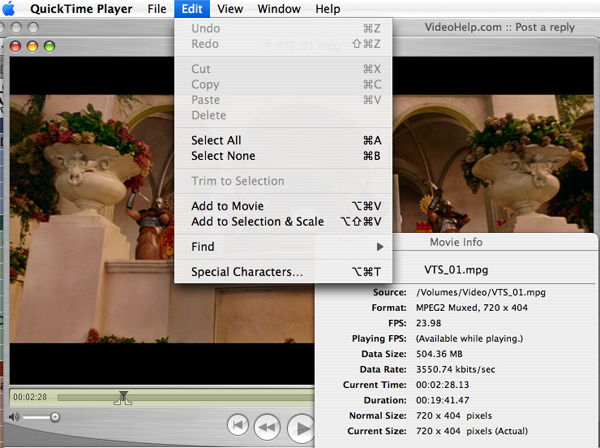Click the data size 504.36 MB

pos(439,354)
